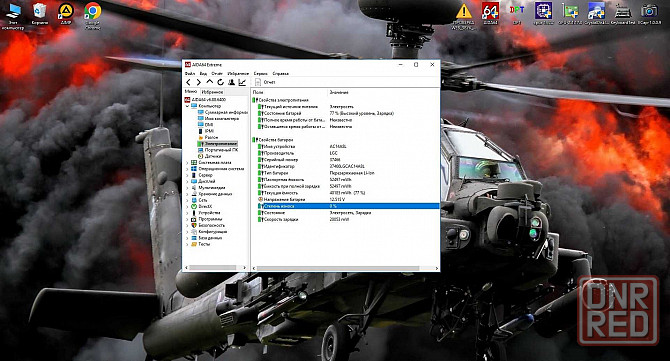Select the Напряжение батареи row
Image resolution: width=670 pixels, height=361 pixels.
[345, 200]
